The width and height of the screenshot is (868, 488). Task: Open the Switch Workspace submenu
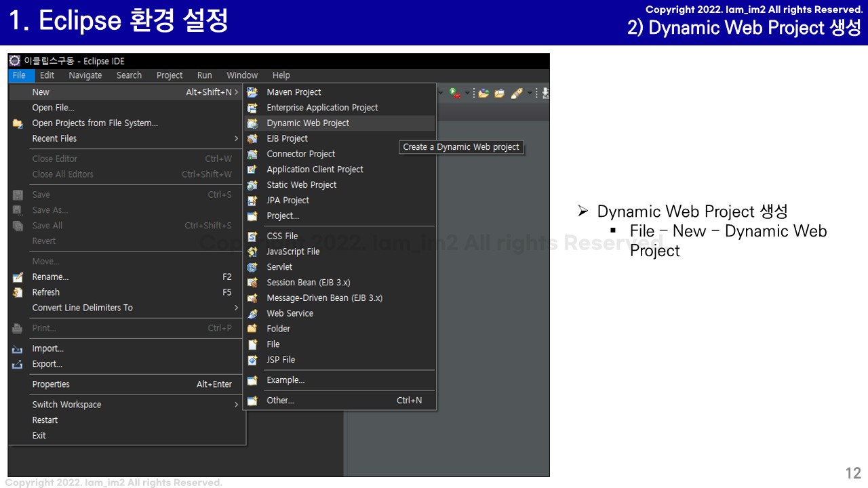pos(66,404)
